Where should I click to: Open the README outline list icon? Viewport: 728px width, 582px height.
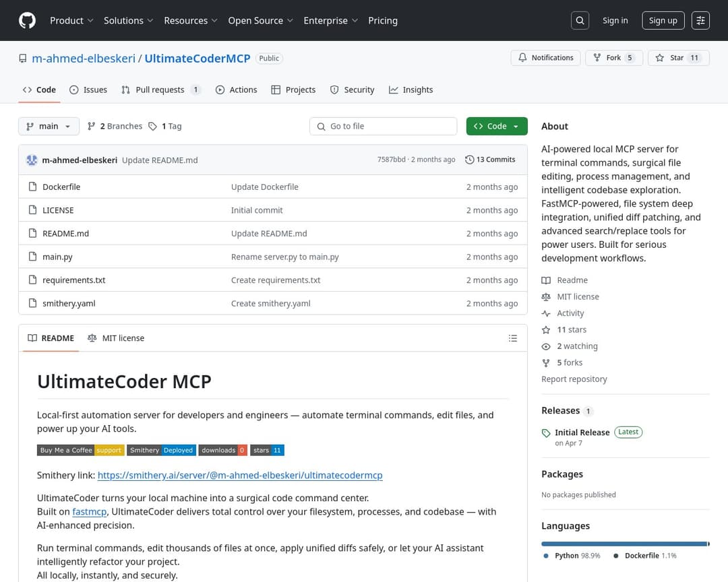tap(512, 338)
